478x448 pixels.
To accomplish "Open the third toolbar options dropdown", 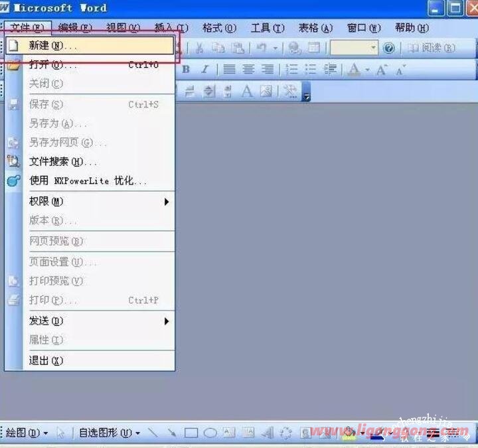I will pyautogui.click(x=306, y=92).
